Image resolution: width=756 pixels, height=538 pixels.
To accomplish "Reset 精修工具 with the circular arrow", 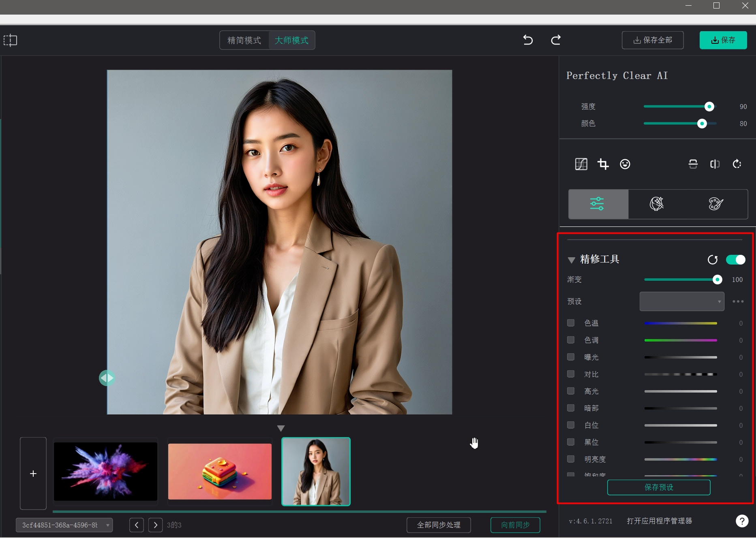I will tap(712, 260).
